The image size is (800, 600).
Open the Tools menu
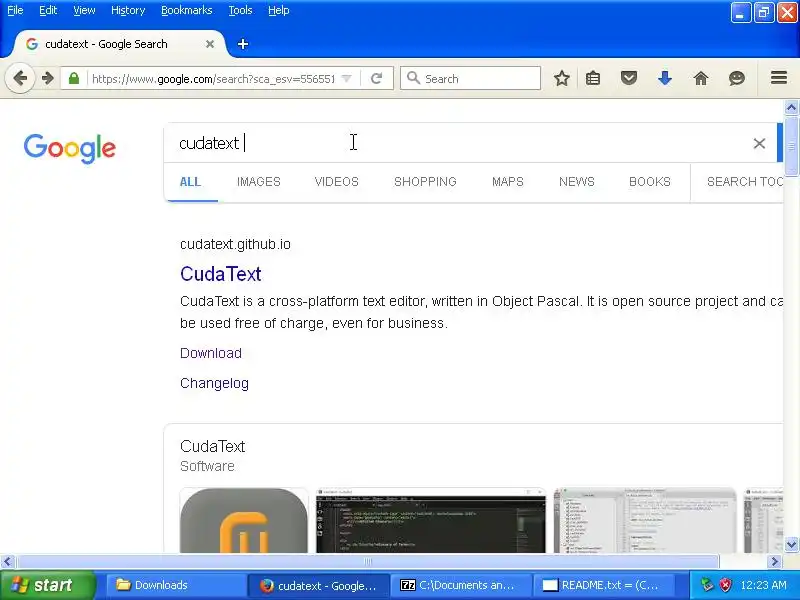pos(240,10)
